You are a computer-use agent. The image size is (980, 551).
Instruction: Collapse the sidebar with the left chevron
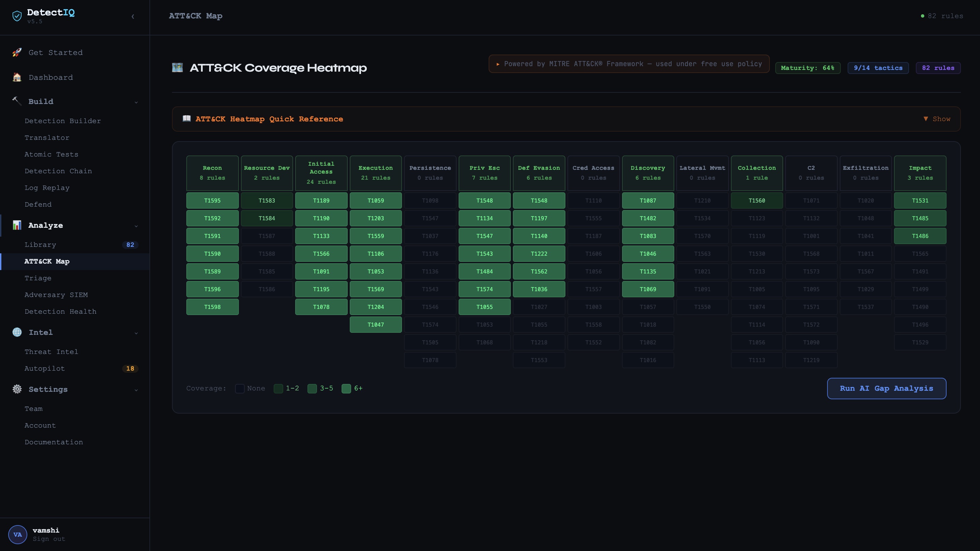[133, 16]
